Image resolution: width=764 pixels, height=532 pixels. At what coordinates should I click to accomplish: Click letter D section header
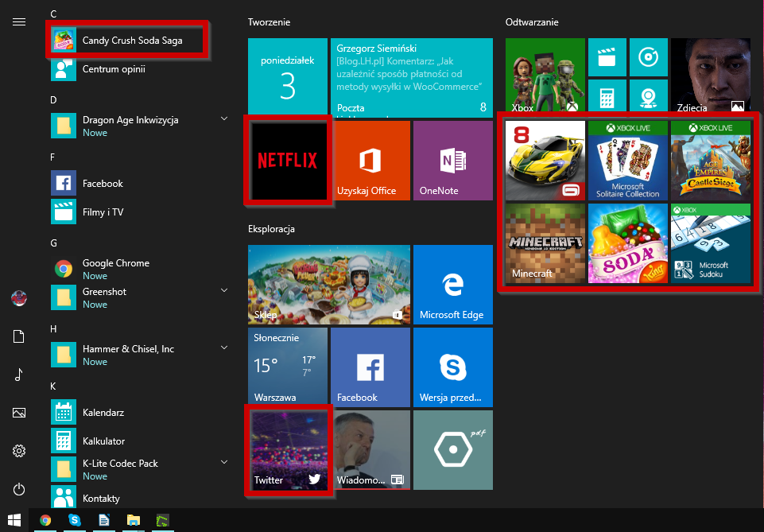click(53, 100)
